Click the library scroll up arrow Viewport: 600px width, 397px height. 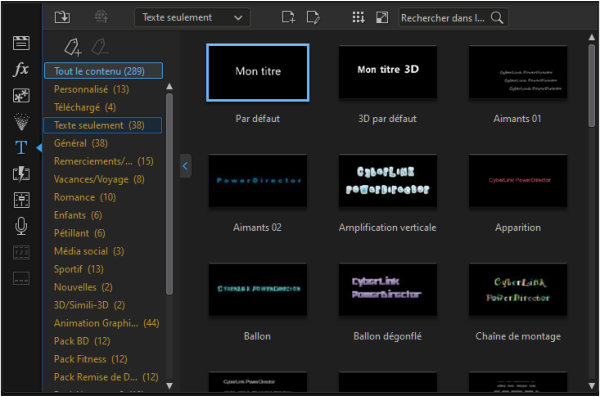[x=592, y=37]
